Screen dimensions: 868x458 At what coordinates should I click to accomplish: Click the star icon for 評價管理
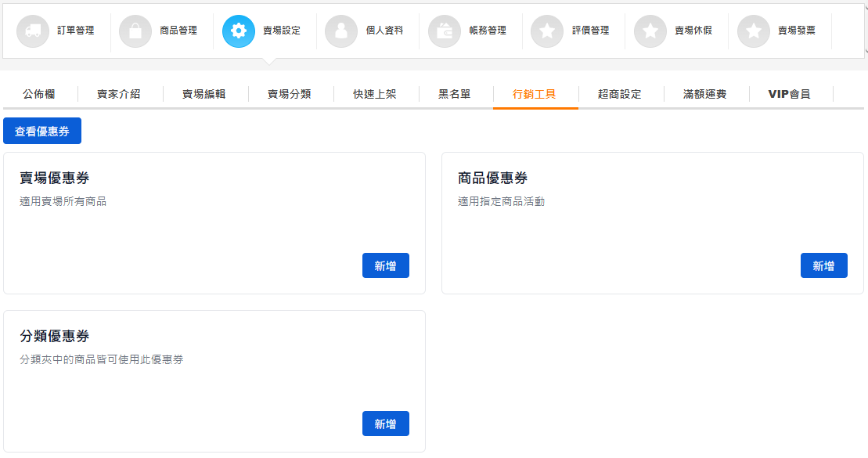[547, 31]
